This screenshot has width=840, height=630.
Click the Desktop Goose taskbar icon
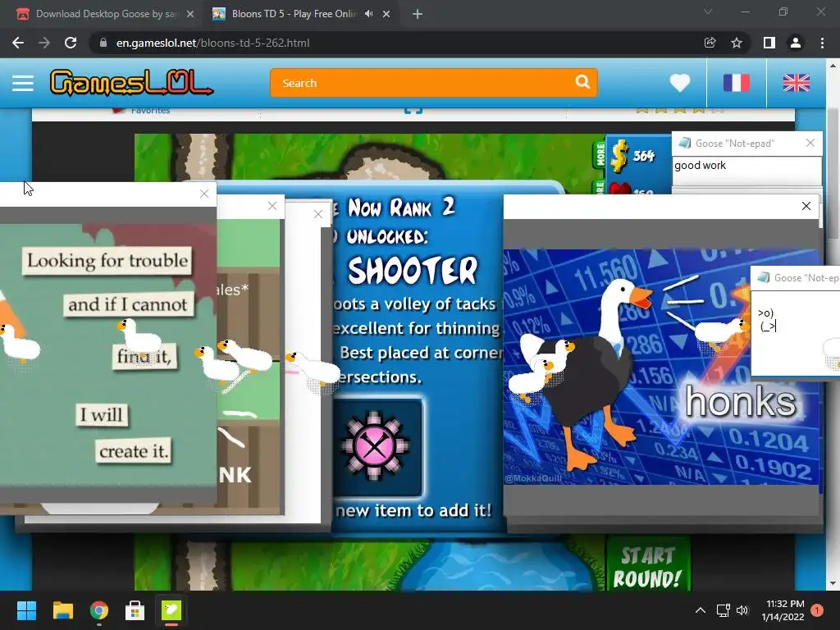(171, 610)
